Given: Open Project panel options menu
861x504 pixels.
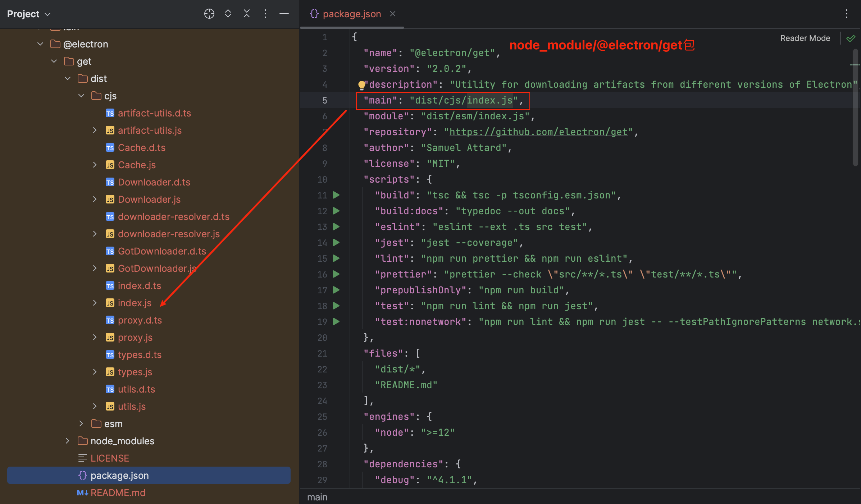Looking at the screenshot, I should (265, 14).
